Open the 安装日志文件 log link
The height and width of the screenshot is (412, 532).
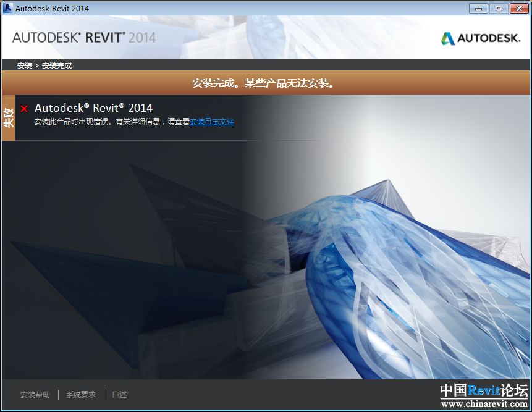tap(212, 122)
